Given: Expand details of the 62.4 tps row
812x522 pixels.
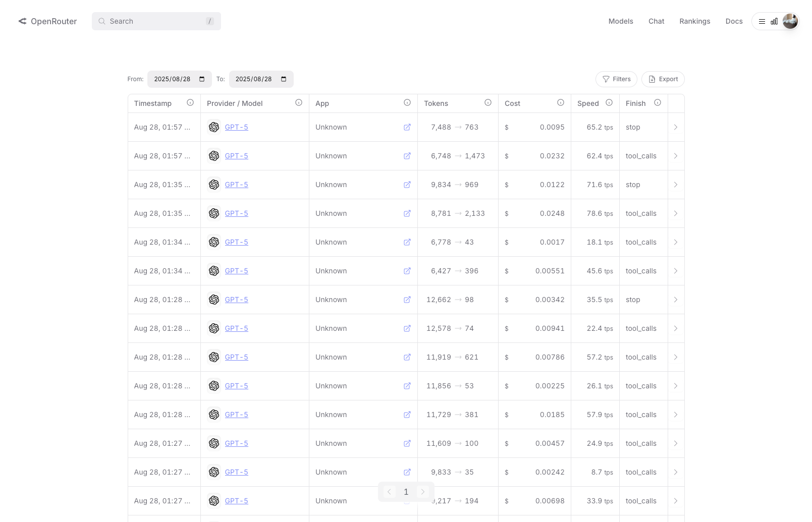Looking at the screenshot, I should click(676, 156).
